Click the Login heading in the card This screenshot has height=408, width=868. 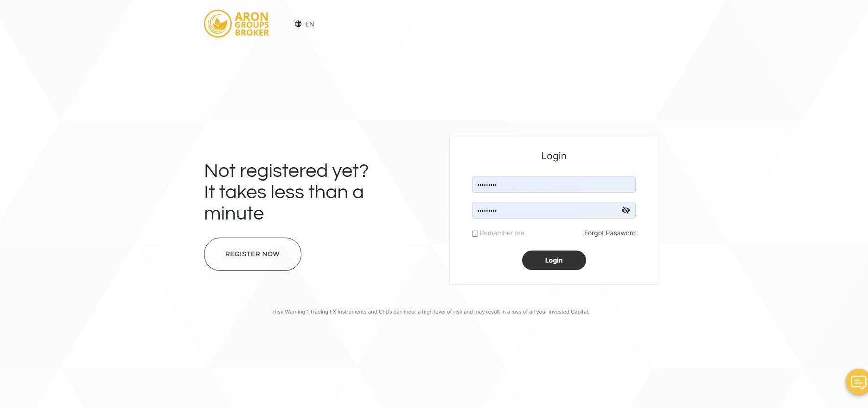(x=554, y=156)
